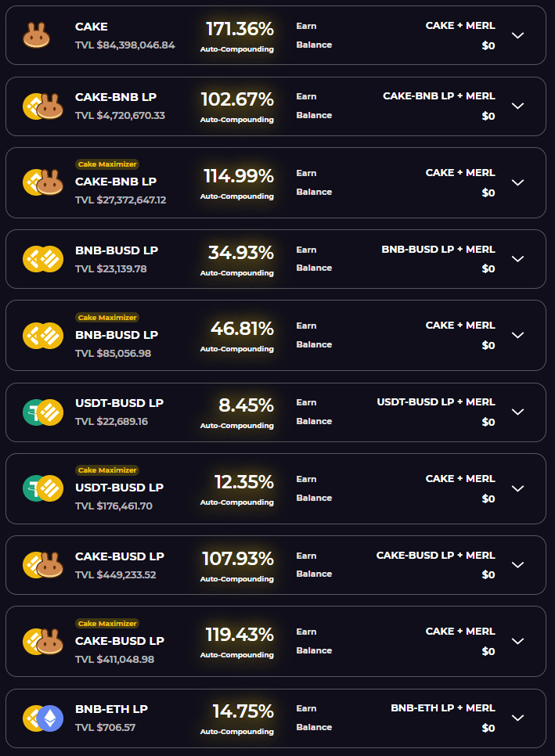Viewport: 555px width, 756px height.
Task: Click the Cake Maximizer badge on the CAKE-BNB vault
Action: tap(107, 164)
